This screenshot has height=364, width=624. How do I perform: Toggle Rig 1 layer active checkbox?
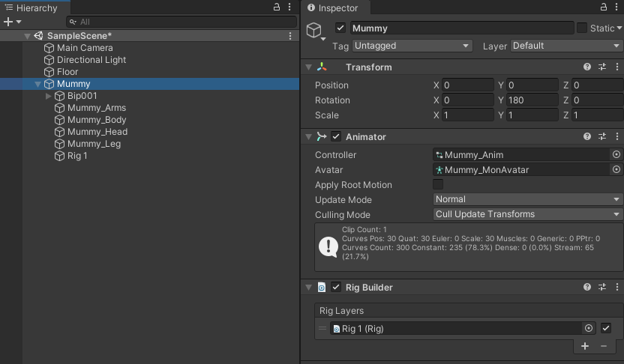coord(606,328)
